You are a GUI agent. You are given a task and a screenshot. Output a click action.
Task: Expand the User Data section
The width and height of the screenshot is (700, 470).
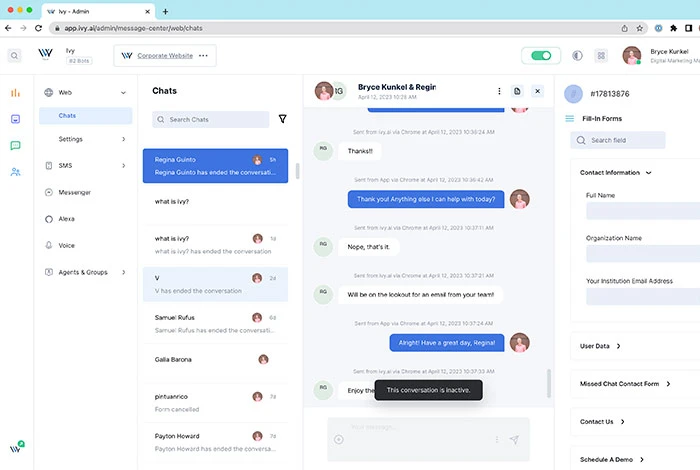[618, 346]
